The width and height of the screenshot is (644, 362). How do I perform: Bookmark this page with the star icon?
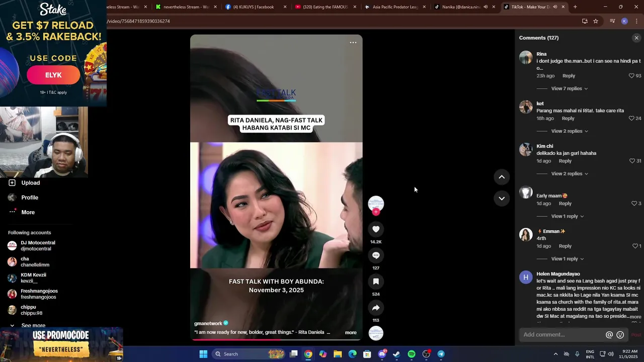[596, 21]
